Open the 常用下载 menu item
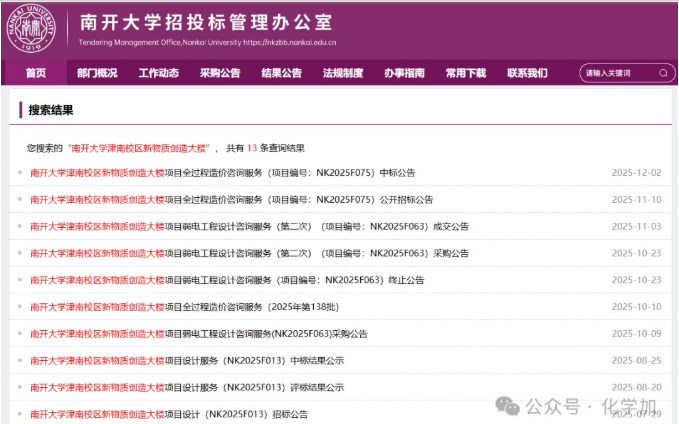The height and width of the screenshot is (424, 679). [466, 73]
